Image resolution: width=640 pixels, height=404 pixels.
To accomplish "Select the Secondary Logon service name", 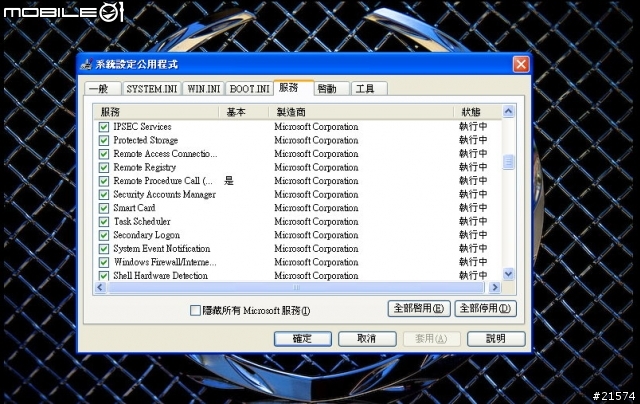I will pos(147,235).
